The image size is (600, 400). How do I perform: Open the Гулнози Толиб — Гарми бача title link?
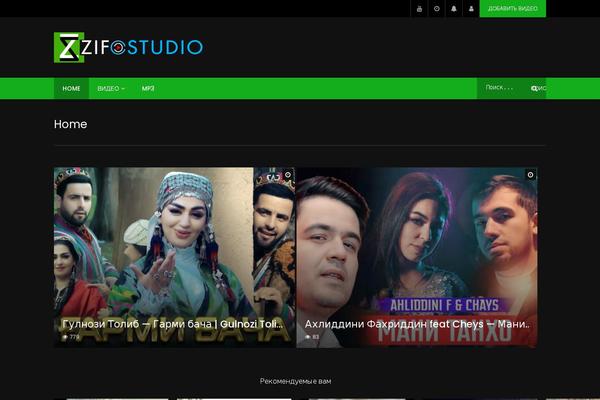(173, 324)
